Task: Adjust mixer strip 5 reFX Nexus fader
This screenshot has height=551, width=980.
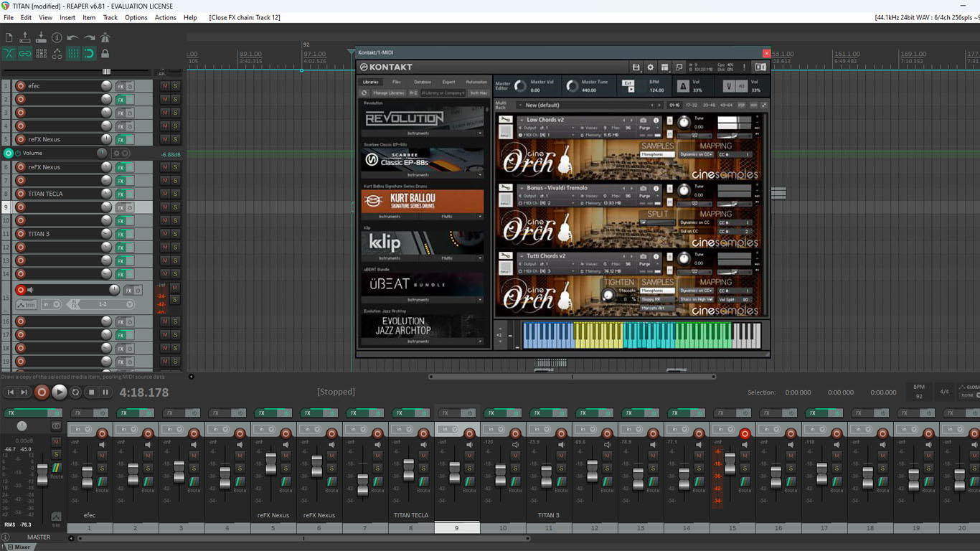Action: click(271, 463)
